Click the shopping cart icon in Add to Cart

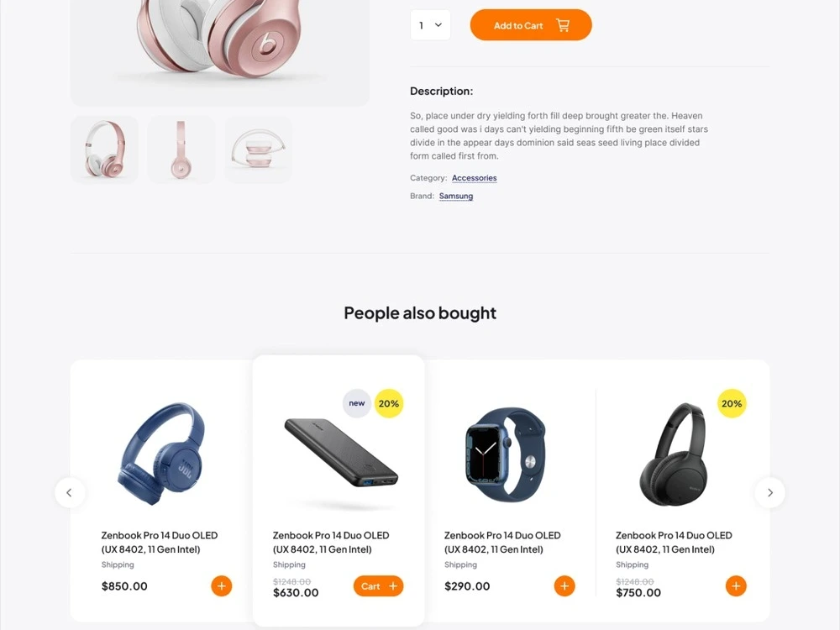tap(563, 25)
